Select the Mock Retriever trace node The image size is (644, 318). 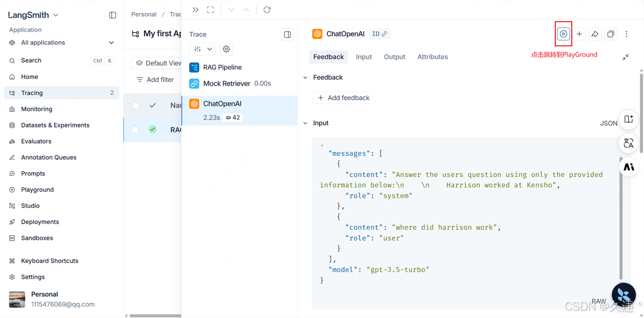pos(240,83)
